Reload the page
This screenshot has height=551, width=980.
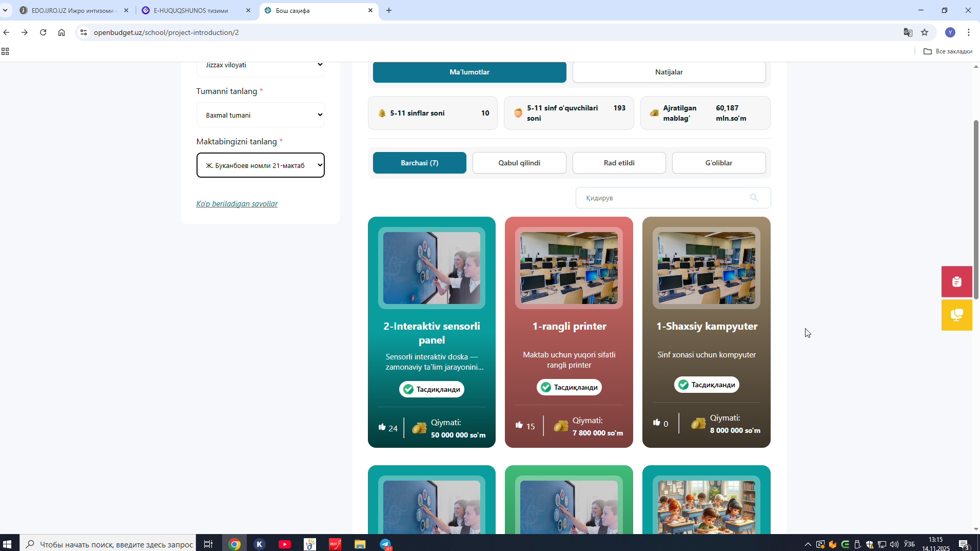(x=43, y=32)
